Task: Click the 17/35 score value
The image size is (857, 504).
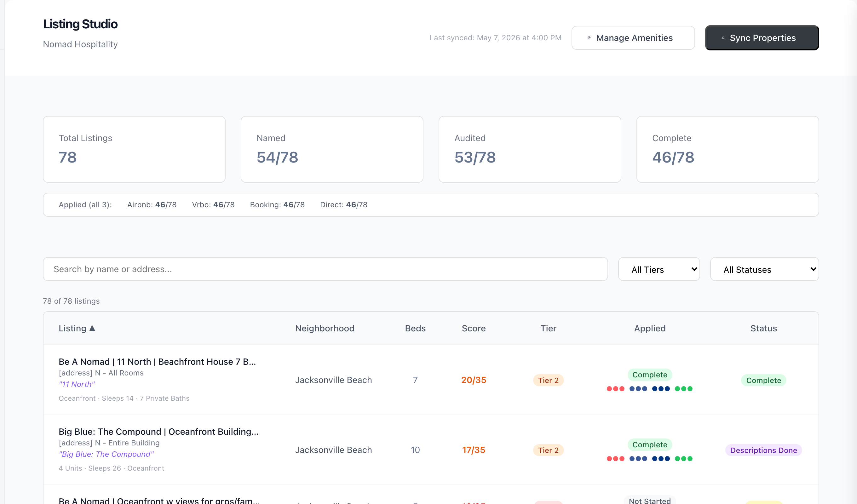Action: [473, 450]
